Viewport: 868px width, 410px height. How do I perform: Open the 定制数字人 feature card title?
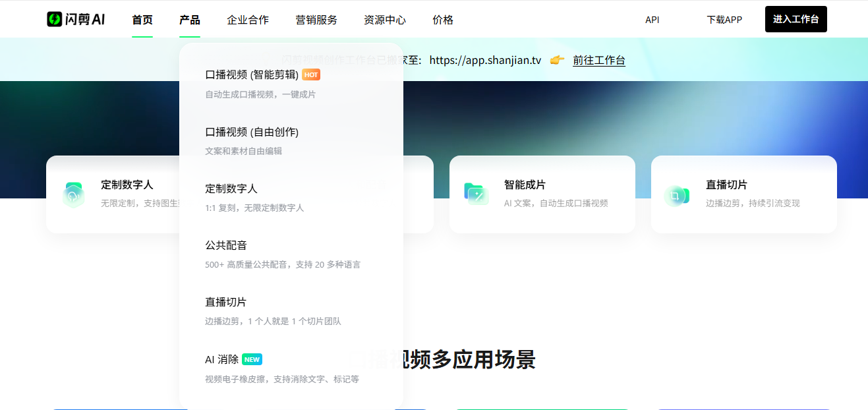pos(127,185)
